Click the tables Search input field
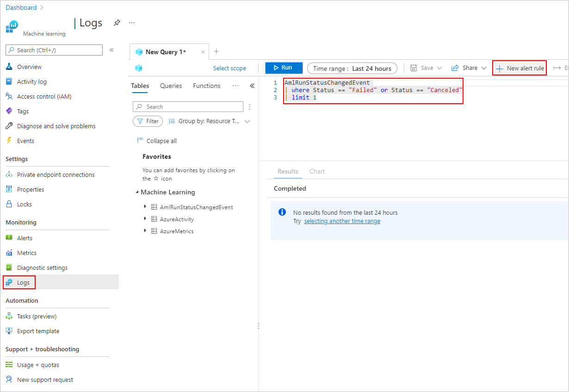 pos(188,106)
